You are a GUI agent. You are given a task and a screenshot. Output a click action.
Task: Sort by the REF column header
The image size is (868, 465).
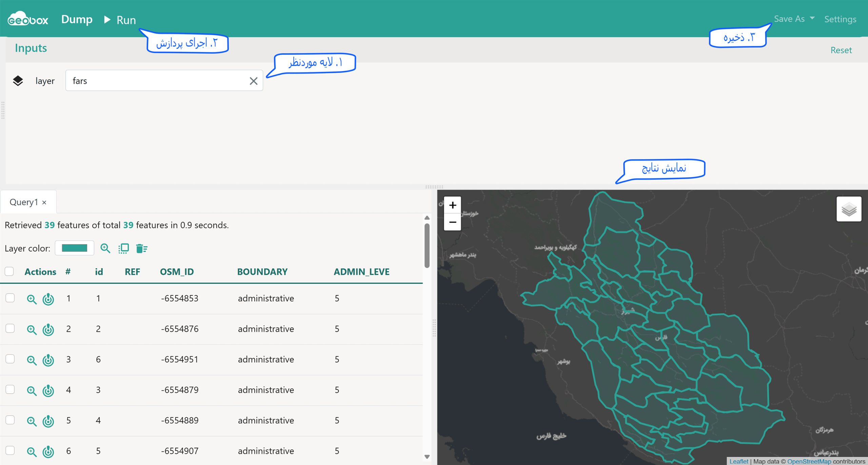point(132,272)
